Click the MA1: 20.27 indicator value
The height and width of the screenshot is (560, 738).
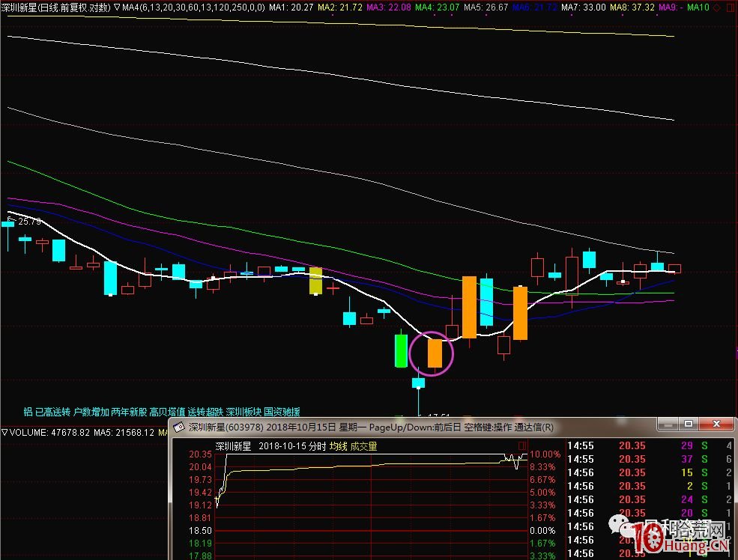pyautogui.click(x=291, y=7)
